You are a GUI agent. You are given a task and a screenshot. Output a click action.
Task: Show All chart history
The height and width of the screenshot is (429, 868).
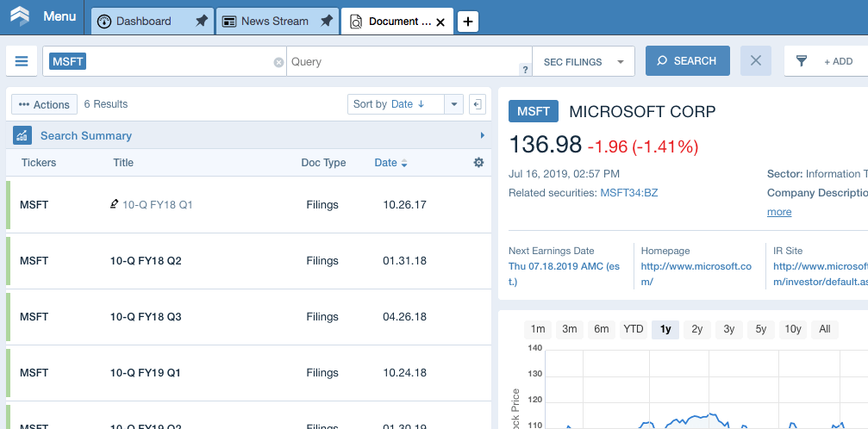coord(825,329)
